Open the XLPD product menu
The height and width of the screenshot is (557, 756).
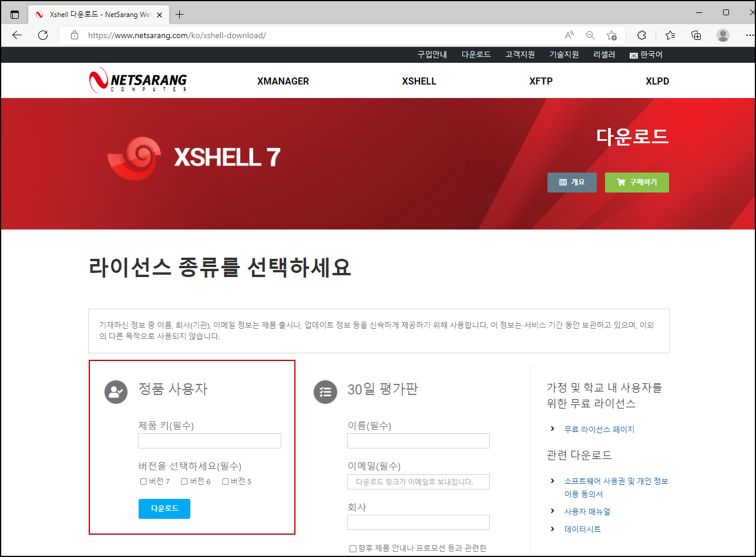pyautogui.click(x=657, y=81)
